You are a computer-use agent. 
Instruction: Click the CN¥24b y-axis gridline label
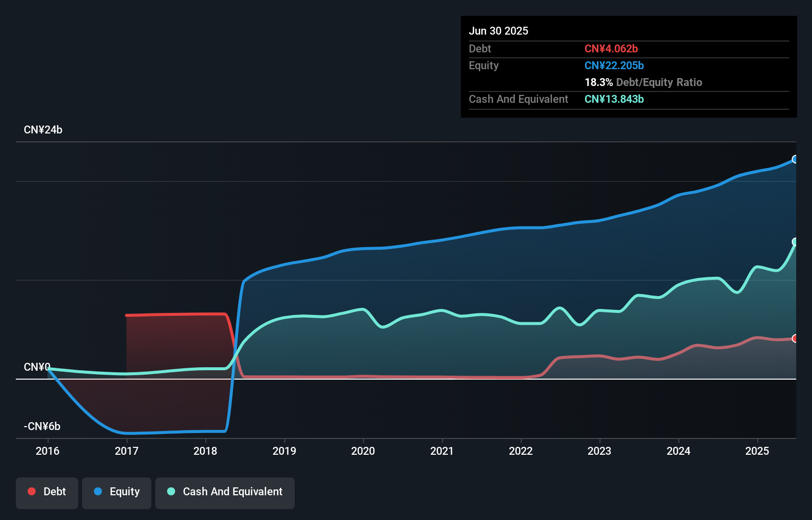tap(44, 130)
